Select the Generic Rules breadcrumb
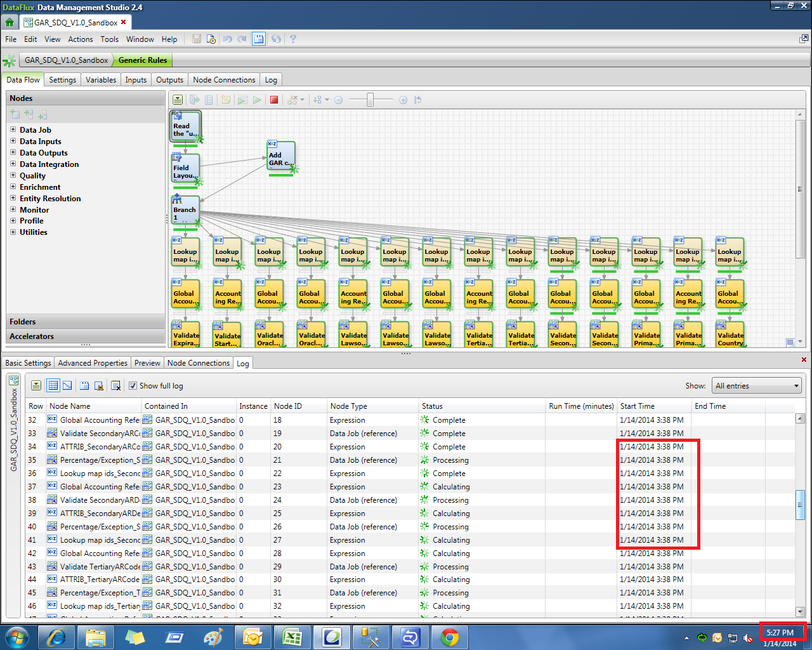 click(143, 60)
